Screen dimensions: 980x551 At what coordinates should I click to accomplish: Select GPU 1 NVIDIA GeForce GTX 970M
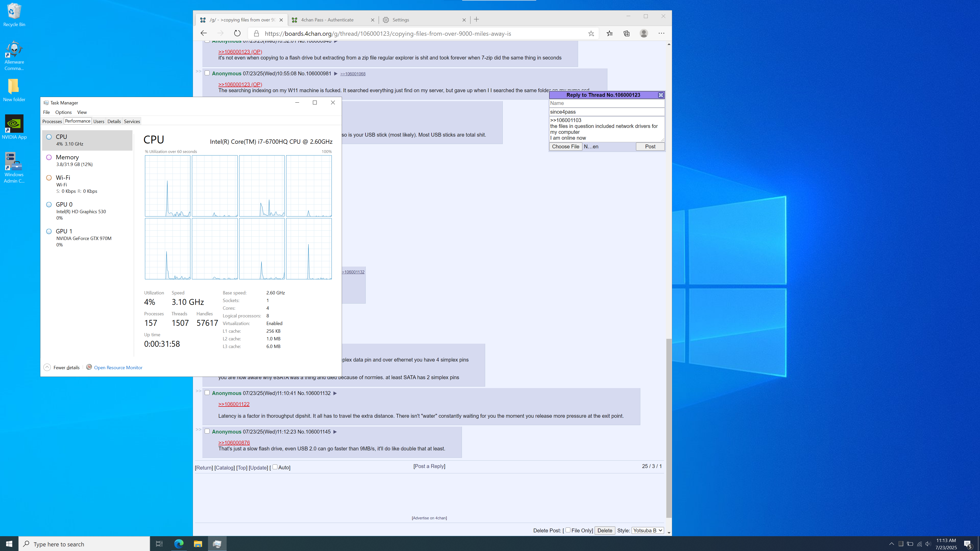[87, 237]
